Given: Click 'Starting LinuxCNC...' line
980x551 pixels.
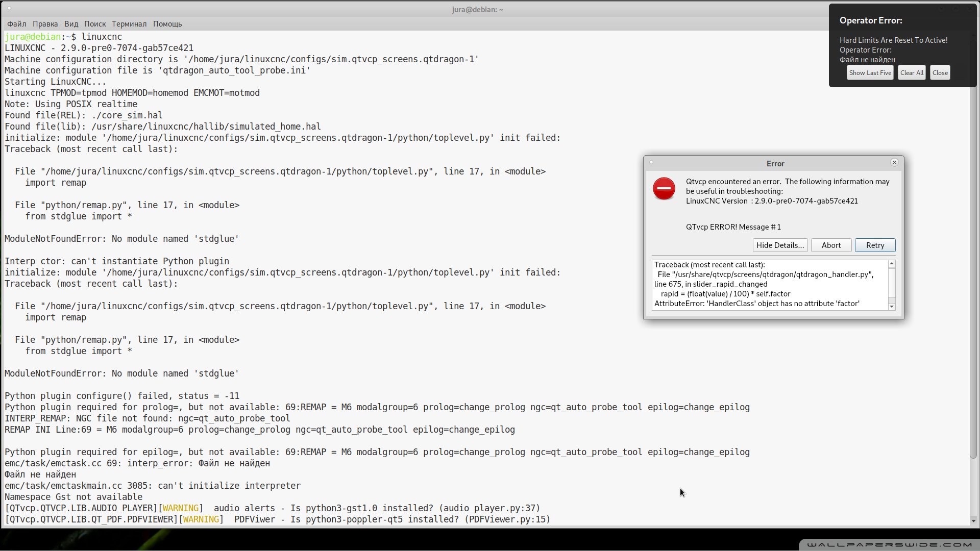Looking at the screenshot, I should point(56,82).
